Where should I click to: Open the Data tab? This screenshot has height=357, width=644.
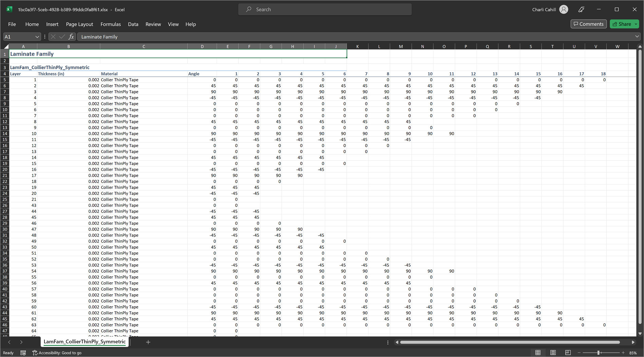133,24
